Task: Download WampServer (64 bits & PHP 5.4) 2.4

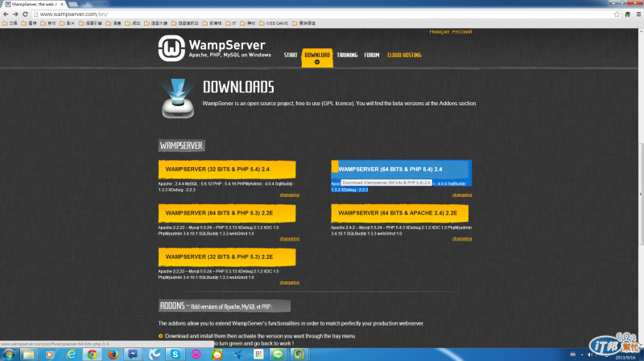Action: click(401, 170)
